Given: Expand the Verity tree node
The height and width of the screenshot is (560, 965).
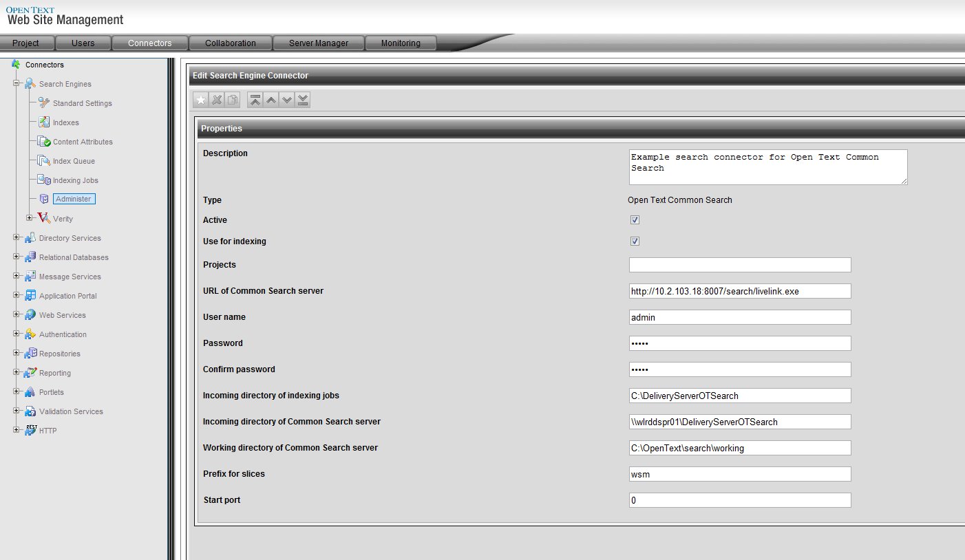Looking at the screenshot, I should pos(30,218).
